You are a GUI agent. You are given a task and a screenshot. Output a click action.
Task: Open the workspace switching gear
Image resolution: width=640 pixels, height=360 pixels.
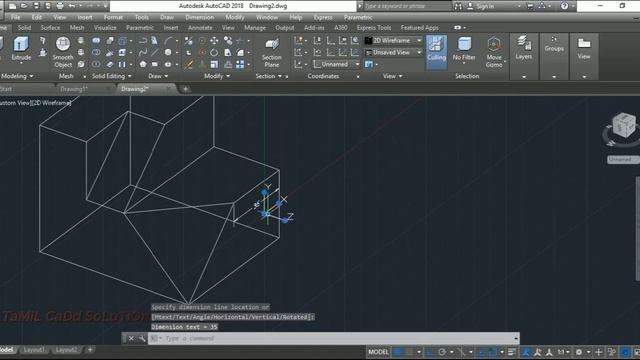(x=579, y=352)
